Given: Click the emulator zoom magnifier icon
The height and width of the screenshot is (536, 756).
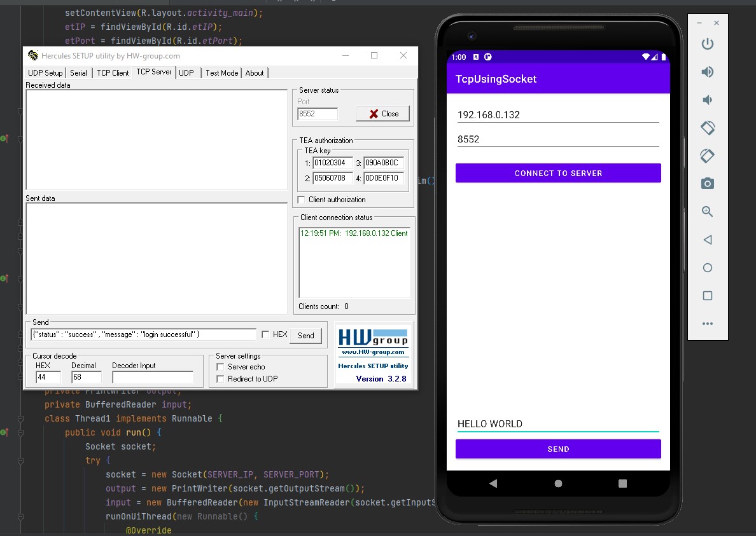Looking at the screenshot, I should point(707,212).
